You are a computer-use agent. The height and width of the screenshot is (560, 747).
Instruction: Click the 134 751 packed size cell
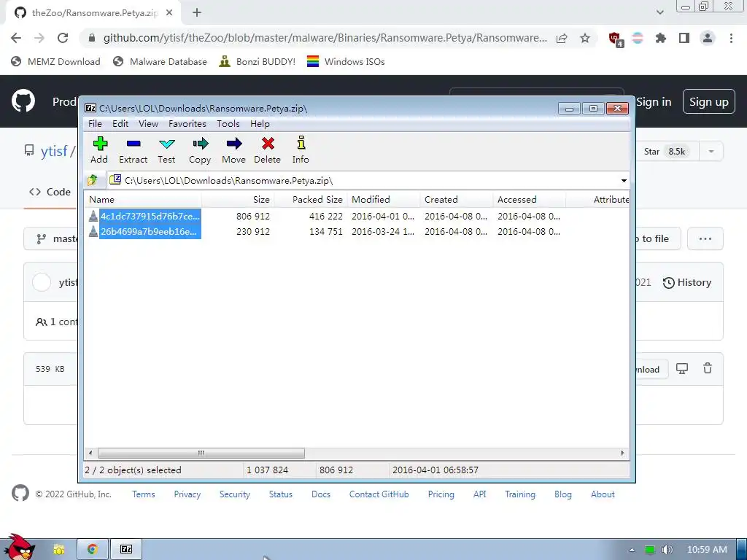(326, 231)
